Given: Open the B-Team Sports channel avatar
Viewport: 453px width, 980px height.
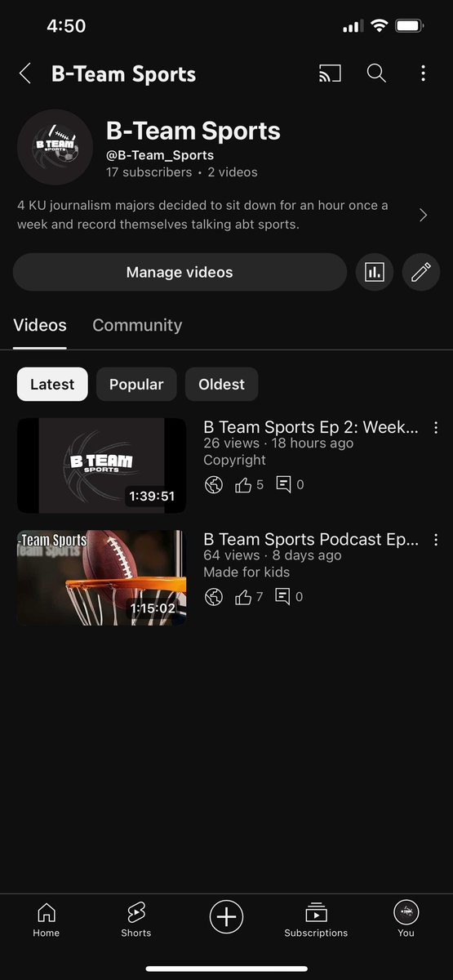Looking at the screenshot, I should [55, 147].
